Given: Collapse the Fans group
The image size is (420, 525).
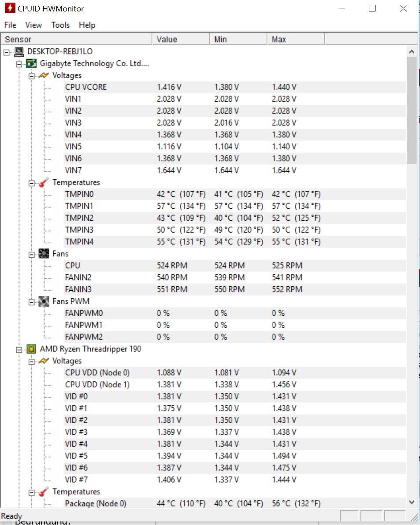Looking at the screenshot, I should coord(31,255).
